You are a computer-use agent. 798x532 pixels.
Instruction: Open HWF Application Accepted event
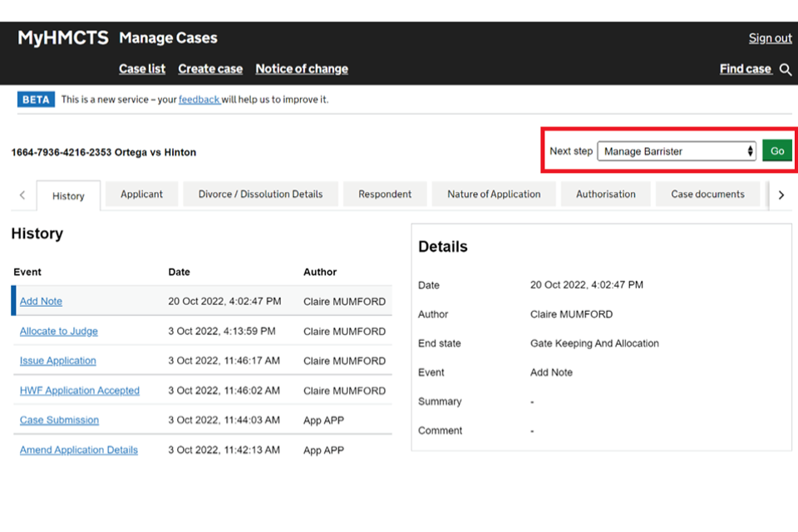pos(80,391)
